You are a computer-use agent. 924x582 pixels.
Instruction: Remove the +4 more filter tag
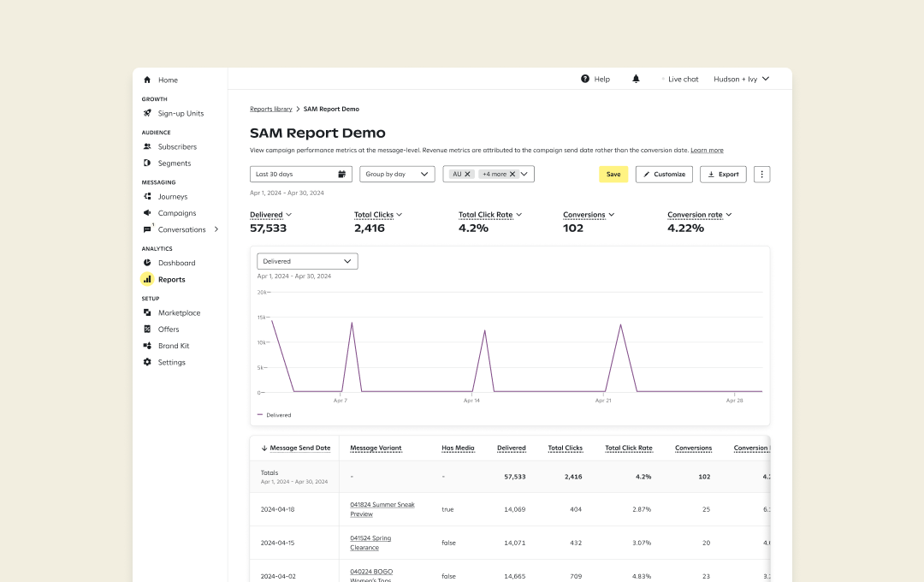coord(512,174)
